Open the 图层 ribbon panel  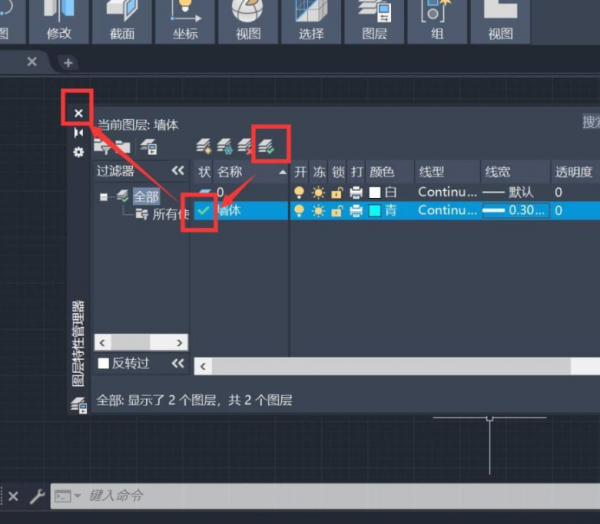click(x=374, y=21)
